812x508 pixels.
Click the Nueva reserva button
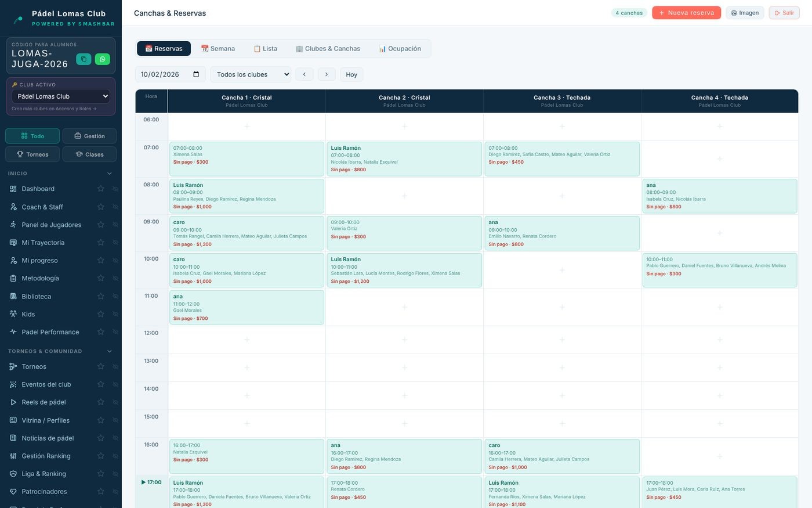coord(686,13)
